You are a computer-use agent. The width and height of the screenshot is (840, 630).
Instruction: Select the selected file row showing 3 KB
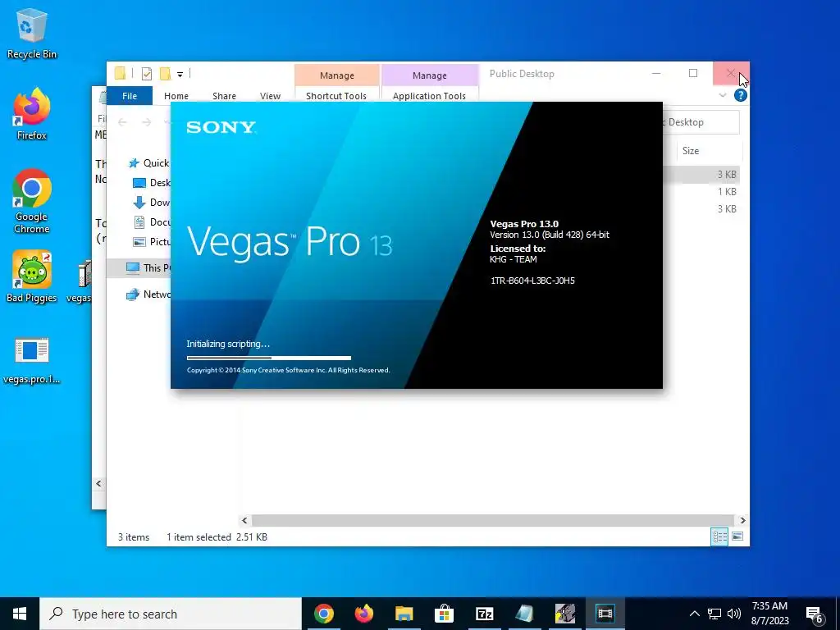pos(702,175)
